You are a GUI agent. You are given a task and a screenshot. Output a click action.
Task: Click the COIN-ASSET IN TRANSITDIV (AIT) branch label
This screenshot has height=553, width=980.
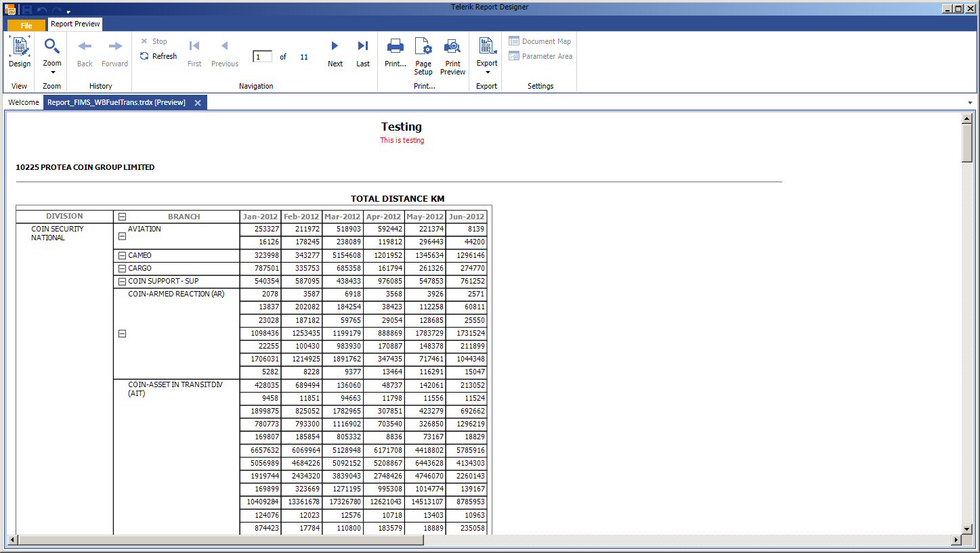(x=175, y=389)
